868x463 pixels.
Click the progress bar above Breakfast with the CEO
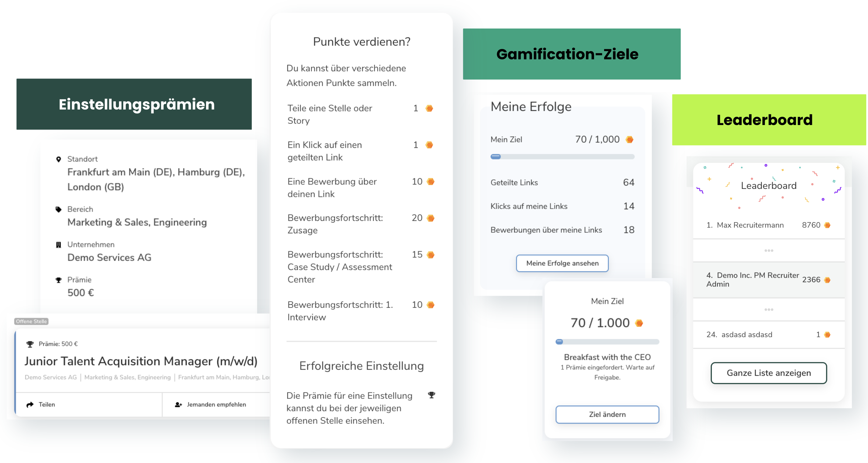607,342
